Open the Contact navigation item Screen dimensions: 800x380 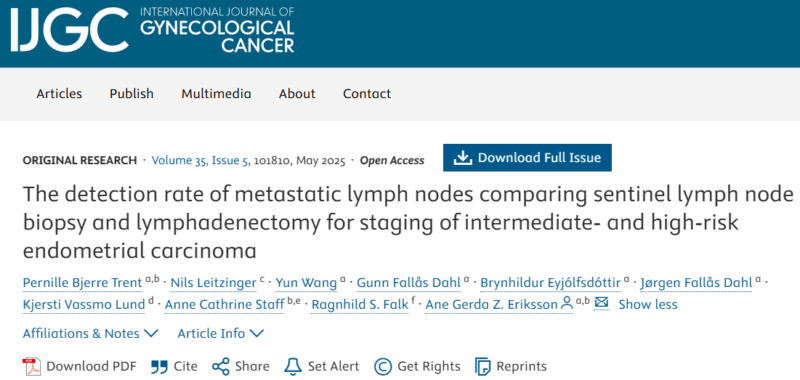point(367,94)
